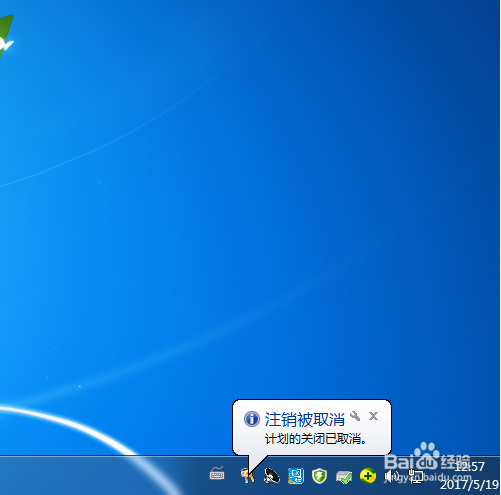Click the keys icon in the system tray
The image size is (501, 495).
[x=247, y=476]
